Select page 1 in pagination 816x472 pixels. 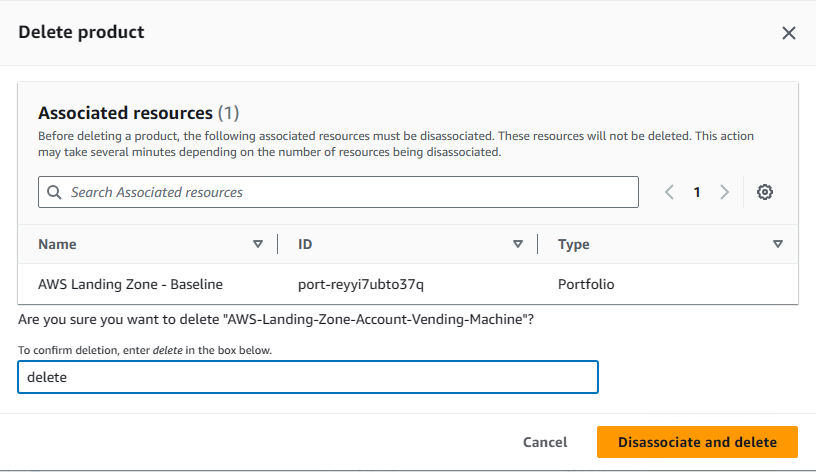point(697,192)
